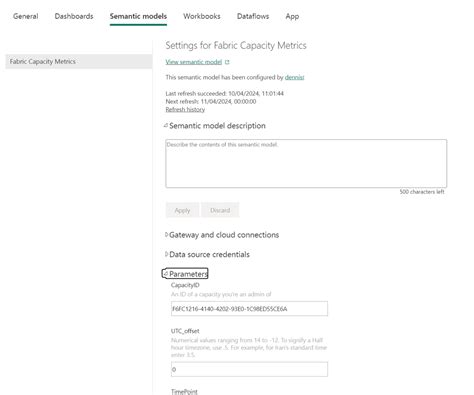The image size is (474, 395).
Task: Click the Discard button
Action: 220,210
